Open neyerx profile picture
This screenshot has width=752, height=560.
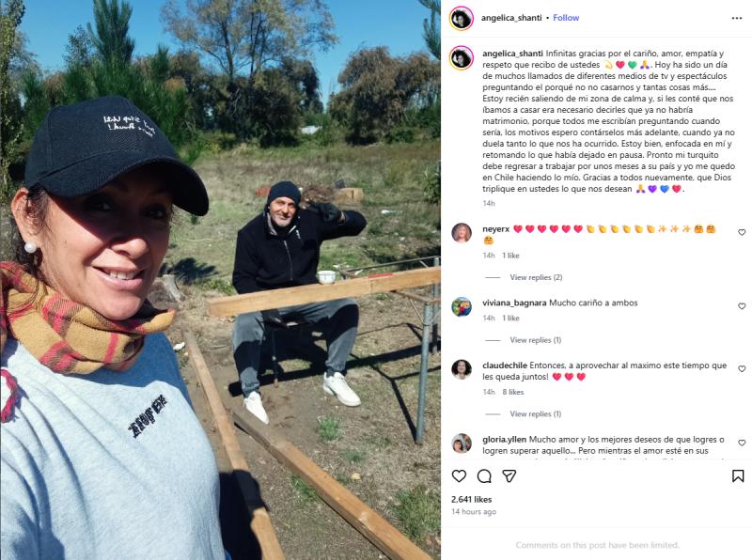click(x=462, y=233)
